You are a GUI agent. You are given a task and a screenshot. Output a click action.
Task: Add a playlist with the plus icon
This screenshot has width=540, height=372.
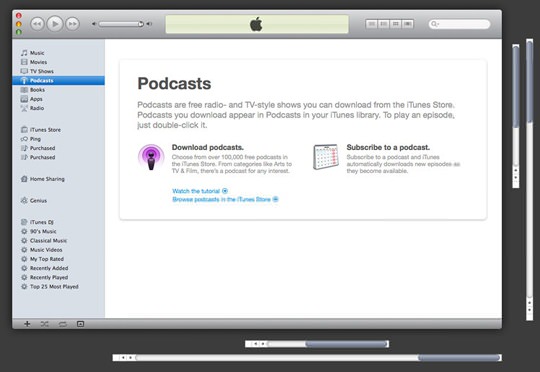(27, 324)
